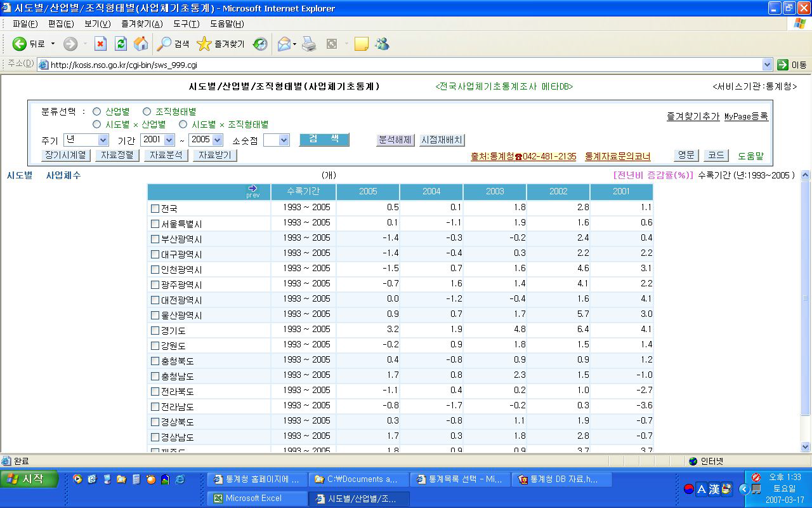Open the Messenger people icon

click(x=382, y=44)
